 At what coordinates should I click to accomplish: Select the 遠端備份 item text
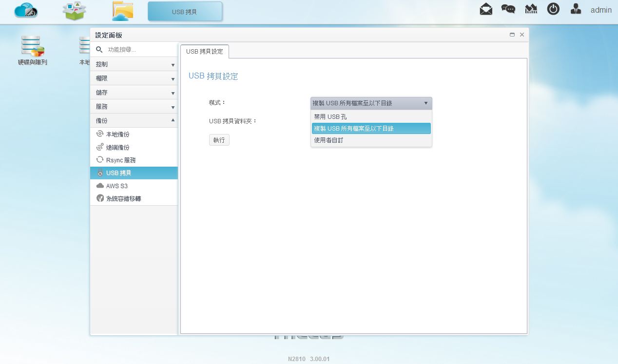(118, 147)
